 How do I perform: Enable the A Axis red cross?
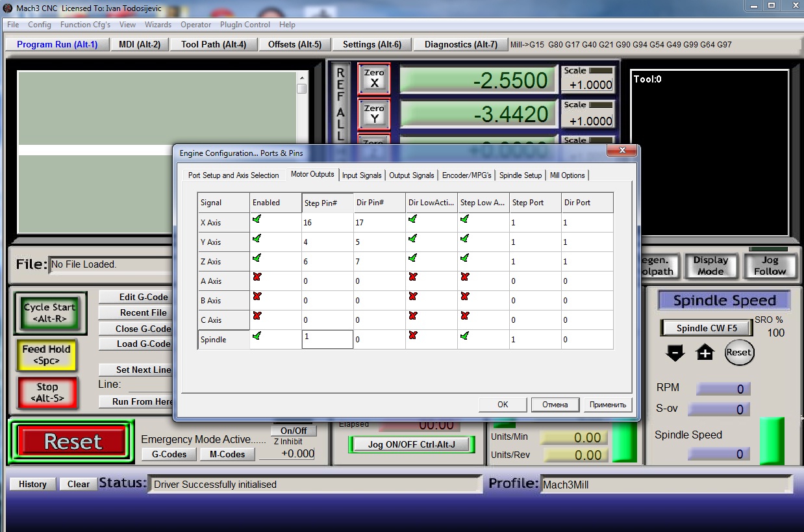pyautogui.click(x=257, y=277)
